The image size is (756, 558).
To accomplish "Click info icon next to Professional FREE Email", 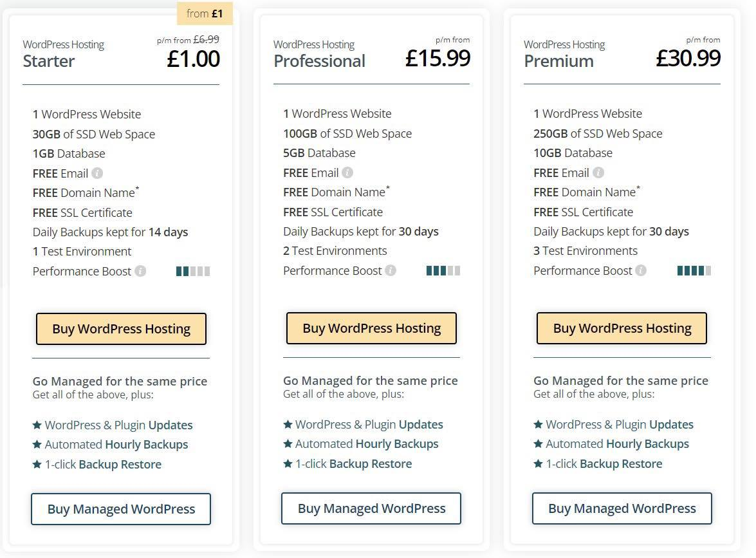I will [347, 172].
